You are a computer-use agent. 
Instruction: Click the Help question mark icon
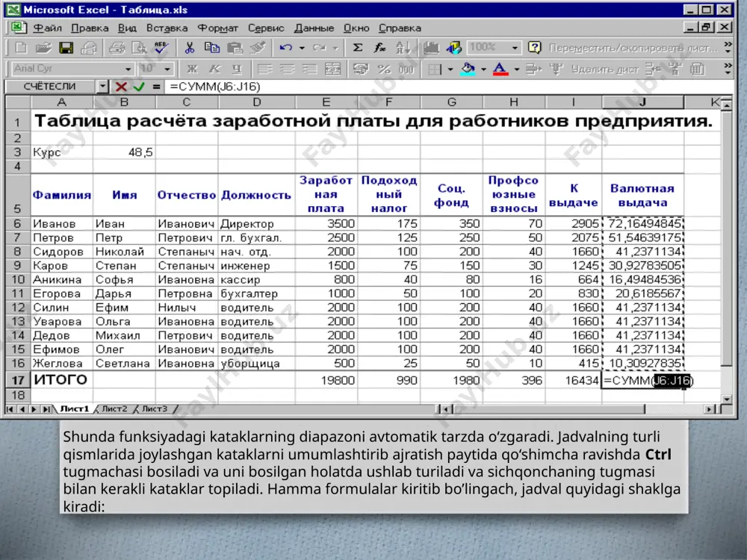click(535, 48)
